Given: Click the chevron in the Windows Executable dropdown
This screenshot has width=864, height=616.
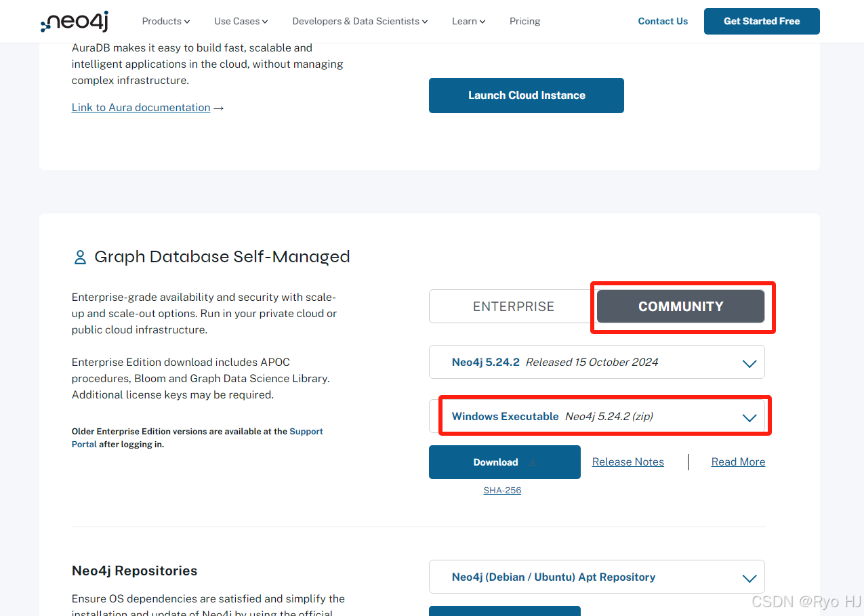Looking at the screenshot, I should [x=749, y=417].
